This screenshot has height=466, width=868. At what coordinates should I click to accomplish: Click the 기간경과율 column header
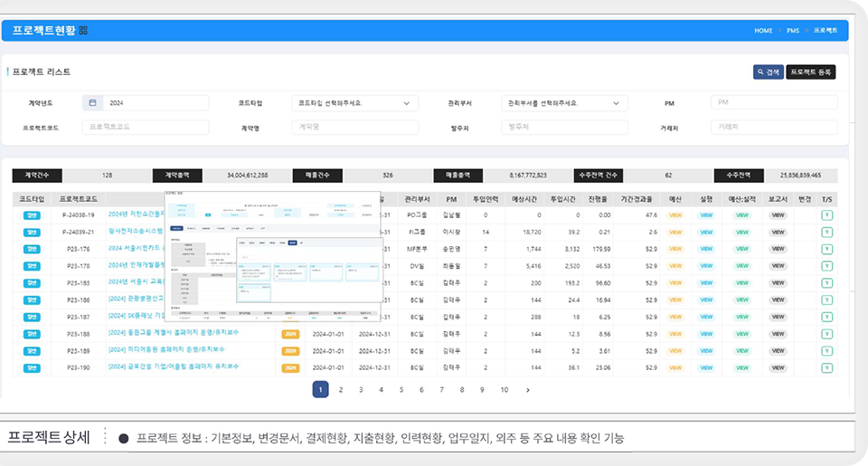click(636, 199)
